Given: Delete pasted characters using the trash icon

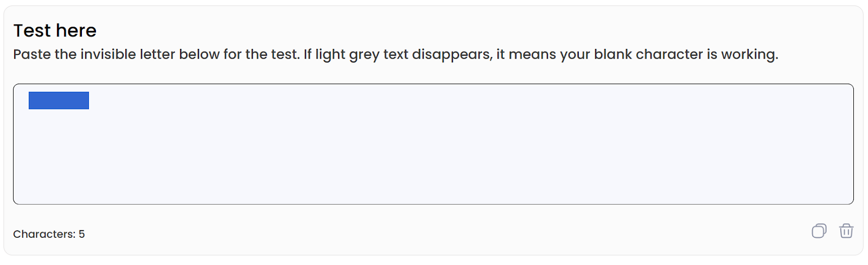Looking at the screenshot, I should 846,231.
